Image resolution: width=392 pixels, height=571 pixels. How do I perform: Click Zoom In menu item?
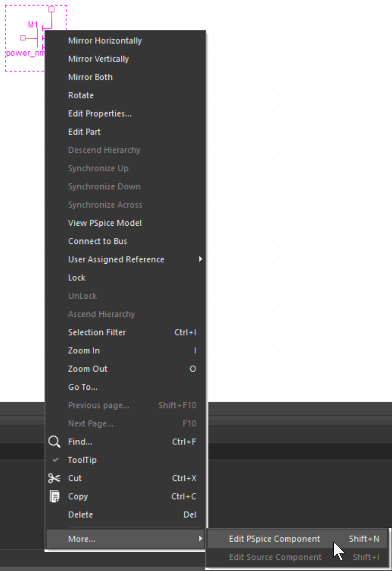point(83,350)
